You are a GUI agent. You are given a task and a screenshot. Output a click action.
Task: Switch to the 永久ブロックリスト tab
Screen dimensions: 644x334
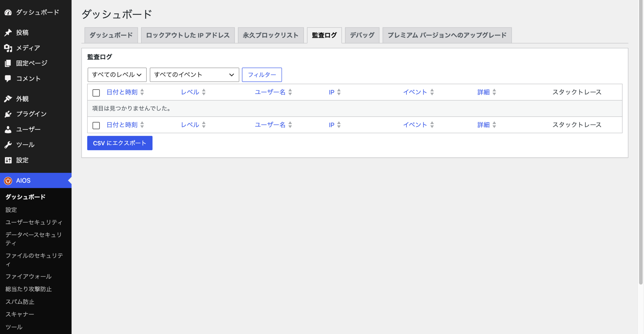click(x=271, y=35)
